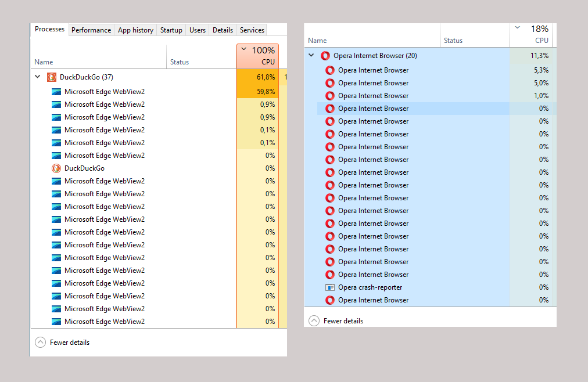Select the Processes tab
The image size is (588, 382).
click(x=49, y=29)
